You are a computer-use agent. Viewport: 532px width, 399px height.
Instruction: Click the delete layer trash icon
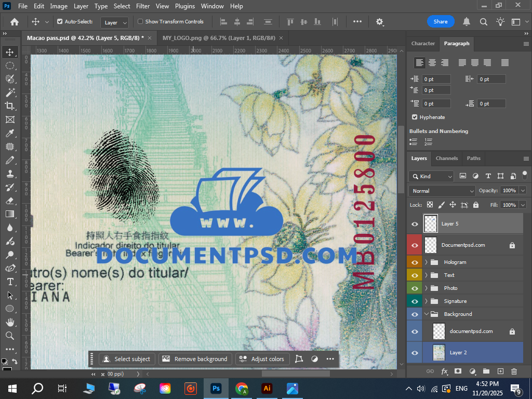[514, 371]
